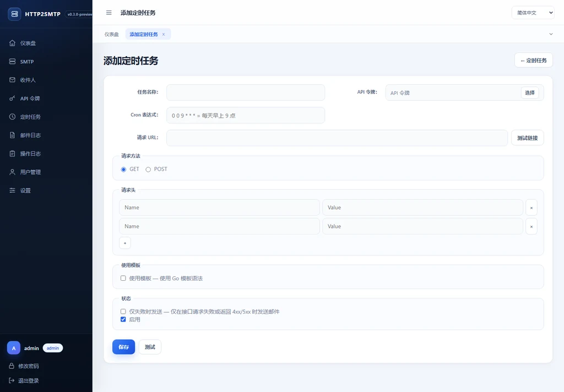
Task: Open the 简体中文 language dropdown
Action: 533,13
